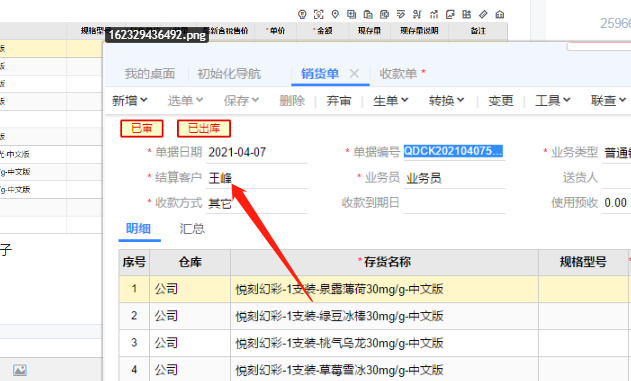Viewport: 631px width, 381px height.
Task: Click the 删除 toolbar button
Action: pyautogui.click(x=292, y=100)
